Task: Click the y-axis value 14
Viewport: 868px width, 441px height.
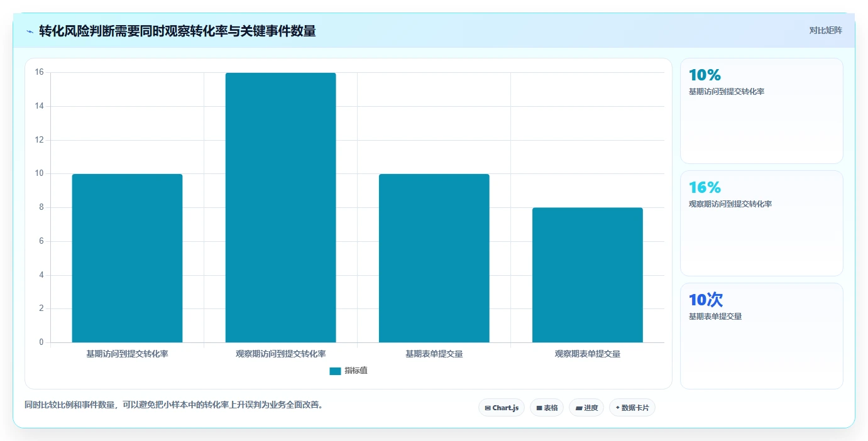Action: click(x=39, y=106)
